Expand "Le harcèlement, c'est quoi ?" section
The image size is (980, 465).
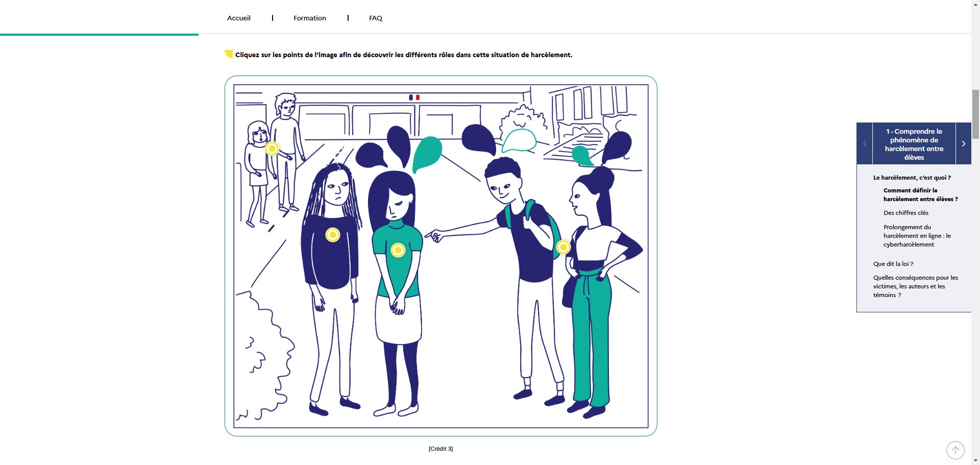[912, 178]
